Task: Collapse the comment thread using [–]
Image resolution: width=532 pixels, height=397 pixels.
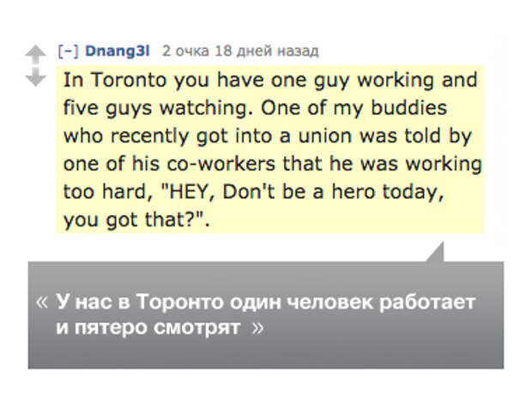Action: point(68,51)
